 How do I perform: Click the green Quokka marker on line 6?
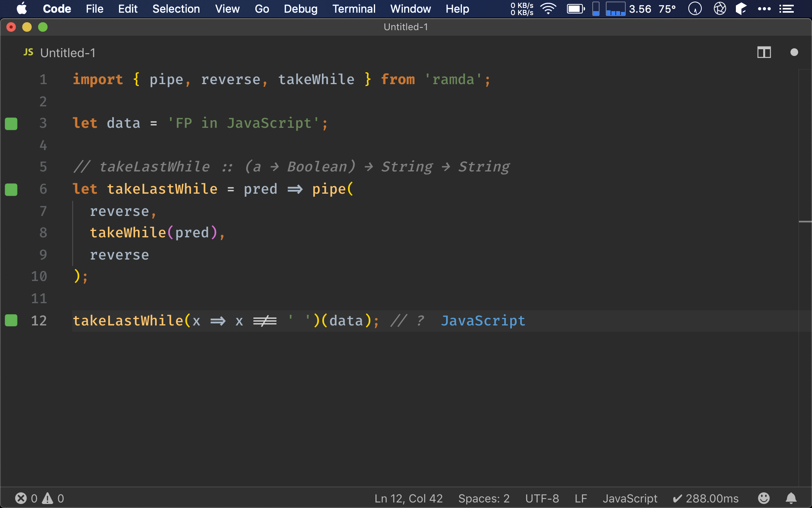(x=11, y=189)
